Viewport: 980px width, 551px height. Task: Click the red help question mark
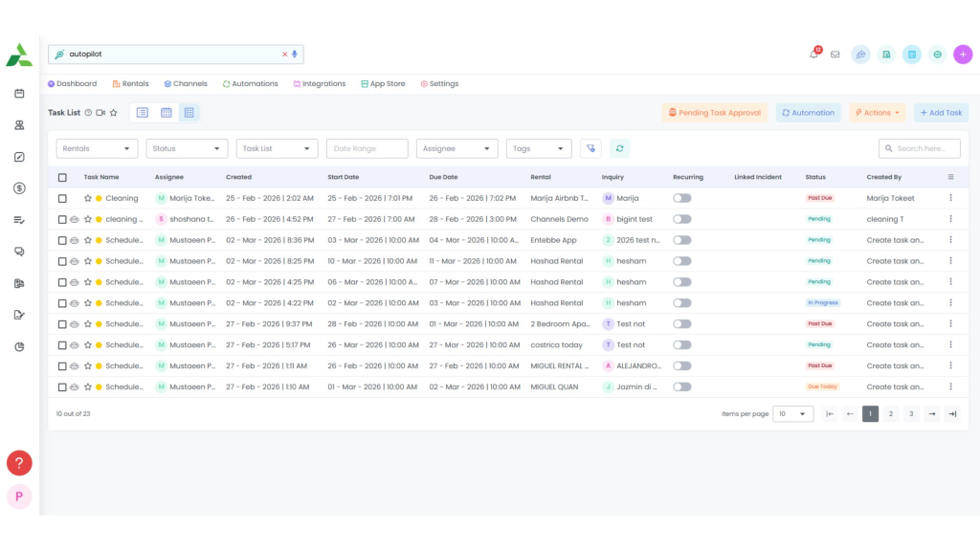tap(19, 463)
